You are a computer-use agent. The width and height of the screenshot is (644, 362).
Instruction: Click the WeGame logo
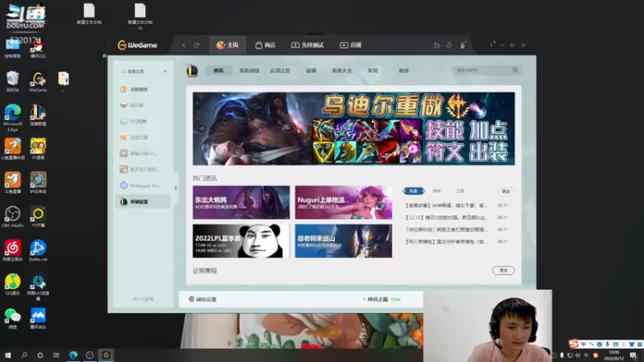(x=137, y=45)
